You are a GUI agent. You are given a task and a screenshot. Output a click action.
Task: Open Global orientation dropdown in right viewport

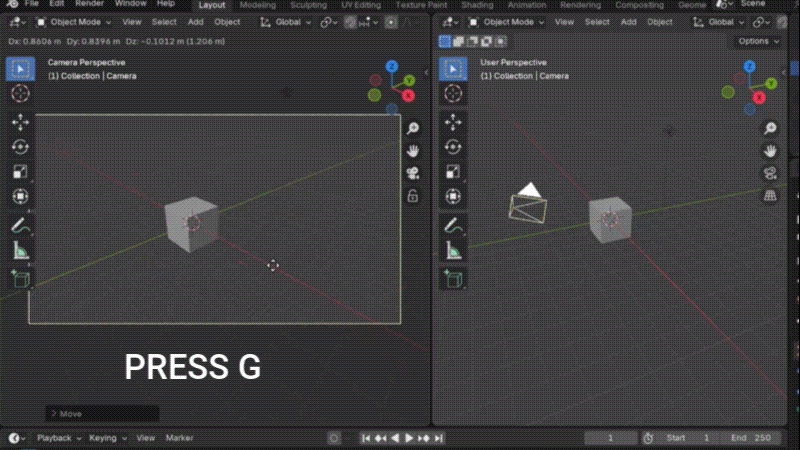click(718, 22)
